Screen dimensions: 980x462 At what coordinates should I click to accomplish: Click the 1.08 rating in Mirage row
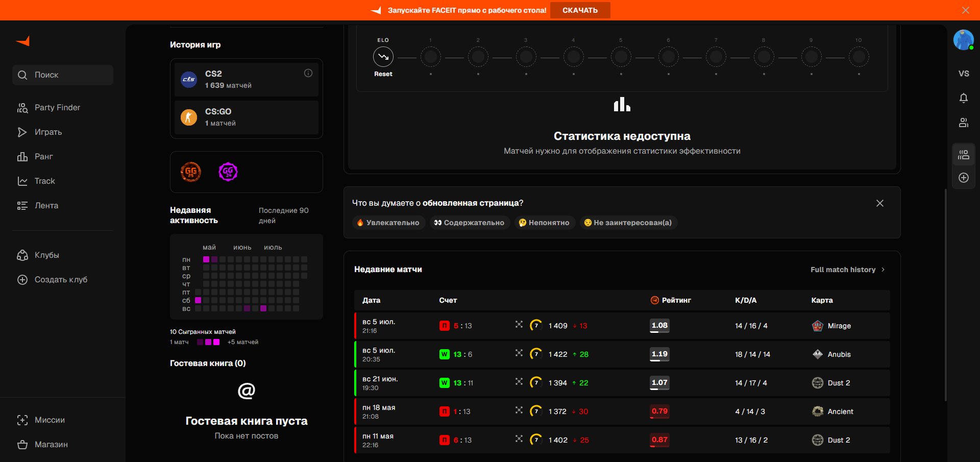pyautogui.click(x=659, y=326)
